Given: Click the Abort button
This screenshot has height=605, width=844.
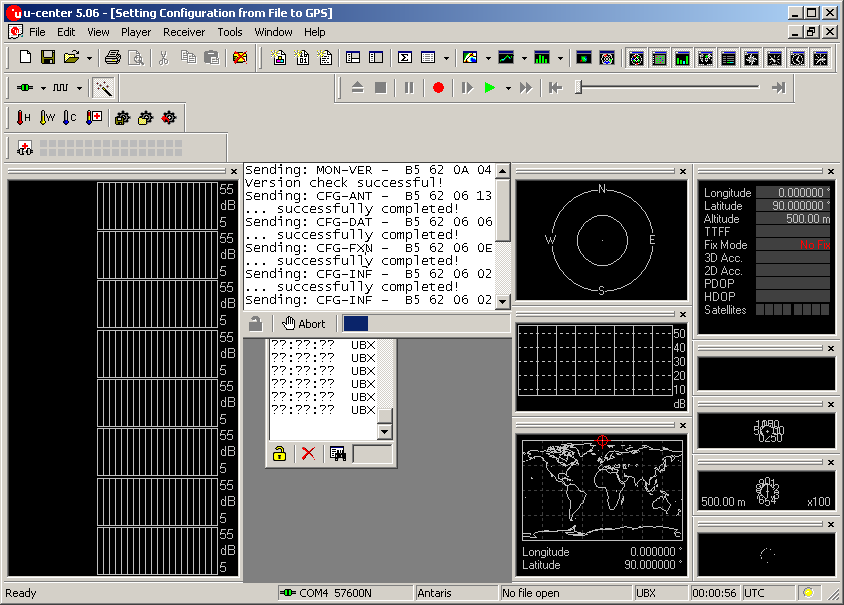Looking at the screenshot, I should (304, 324).
